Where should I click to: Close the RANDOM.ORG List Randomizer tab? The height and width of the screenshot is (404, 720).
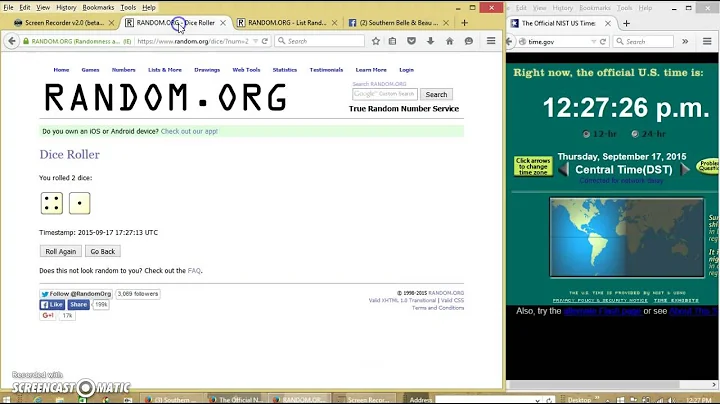click(x=334, y=22)
